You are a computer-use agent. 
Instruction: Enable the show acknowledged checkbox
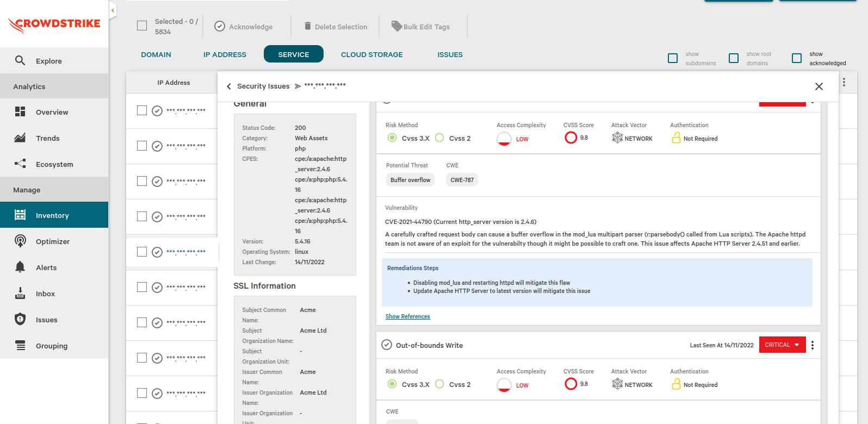pos(797,58)
